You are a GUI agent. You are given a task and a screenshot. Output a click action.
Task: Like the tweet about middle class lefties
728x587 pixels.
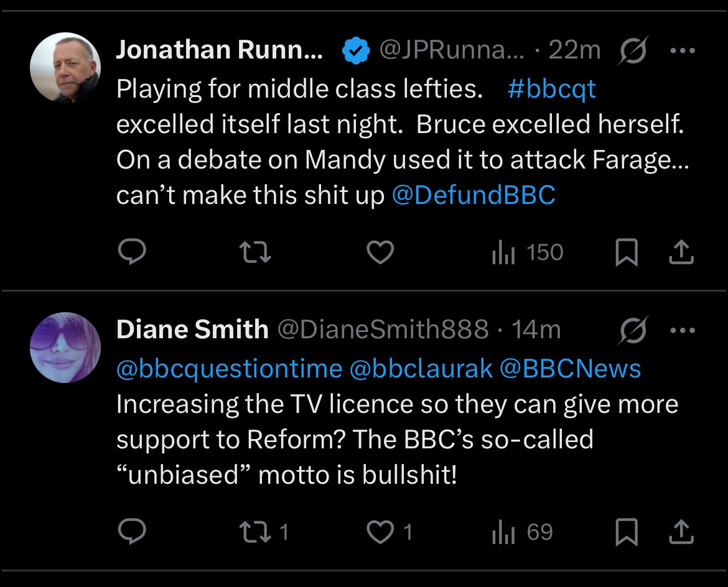380,253
